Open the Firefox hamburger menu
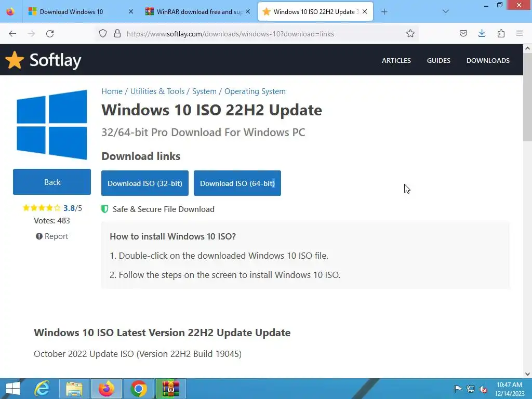Screen dimensions: 532x399 pyautogui.click(x=520, y=33)
